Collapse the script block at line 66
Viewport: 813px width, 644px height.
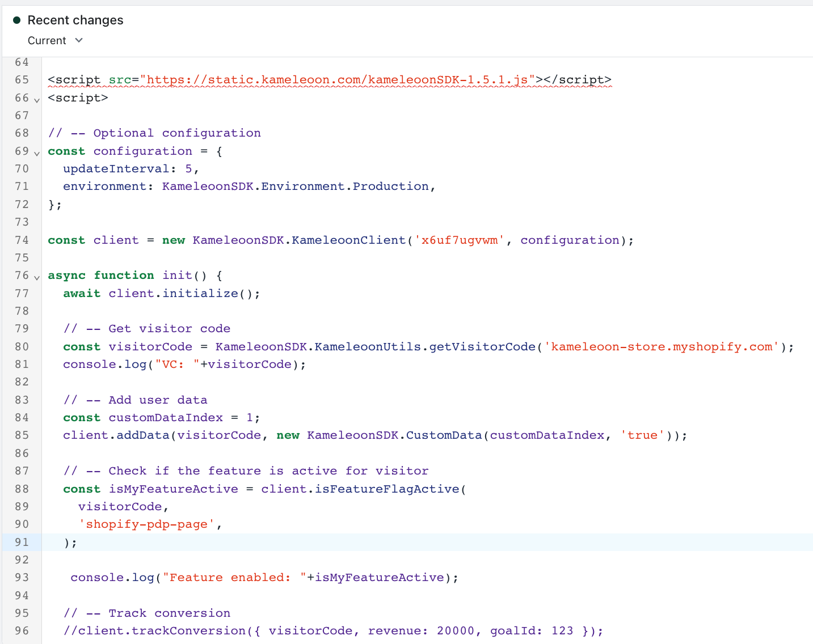37,100
